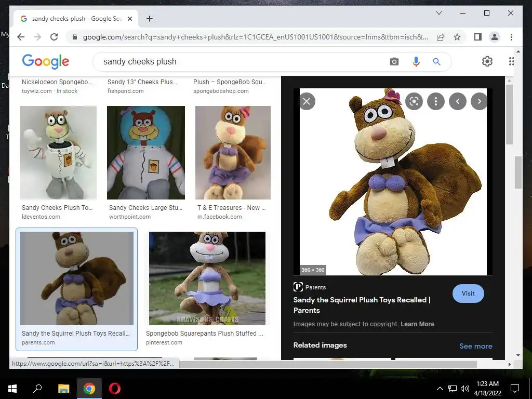Screen dimensions: 532x399
Task: Click the toywiz.com Nickelodeon Spongebo... caption
Action: (x=57, y=86)
